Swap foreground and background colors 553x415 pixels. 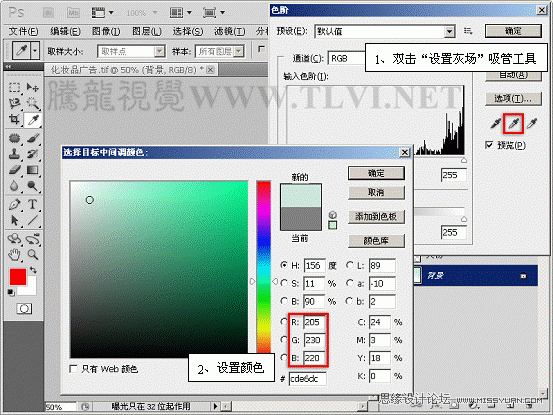[x=33, y=270]
